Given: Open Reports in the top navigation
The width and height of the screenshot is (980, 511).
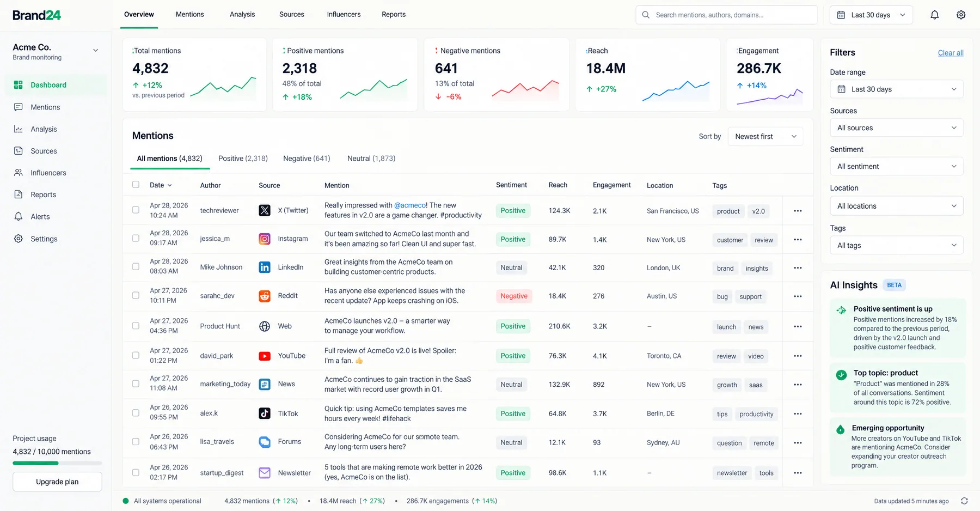Looking at the screenshot, I should (x=394, y=15).
